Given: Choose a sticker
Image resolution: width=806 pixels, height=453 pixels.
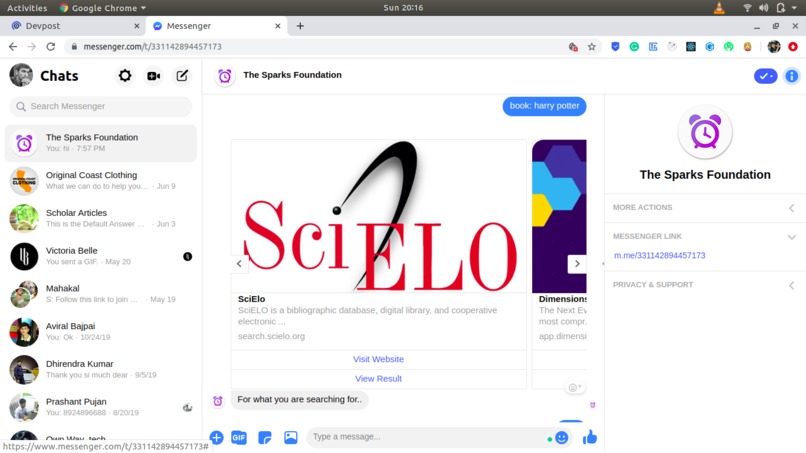Looking at the screenshot, I should coord(265,438).
